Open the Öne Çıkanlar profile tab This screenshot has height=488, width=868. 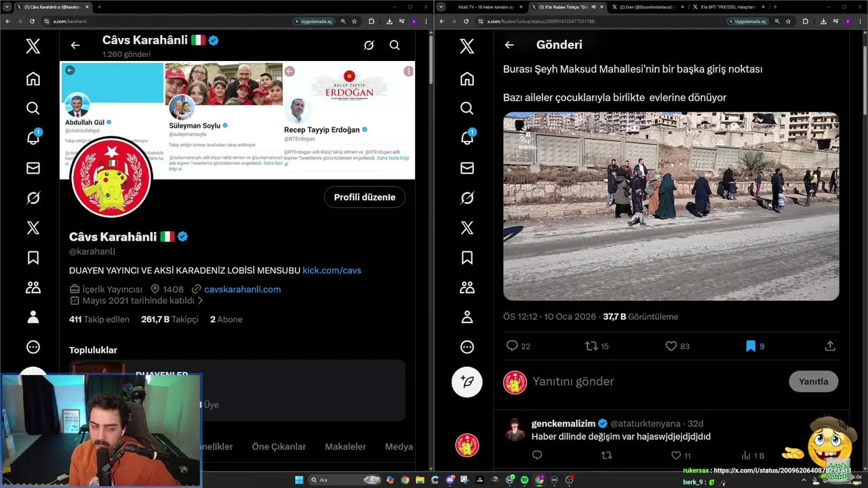pyautogui.click(x=279, y=447)
